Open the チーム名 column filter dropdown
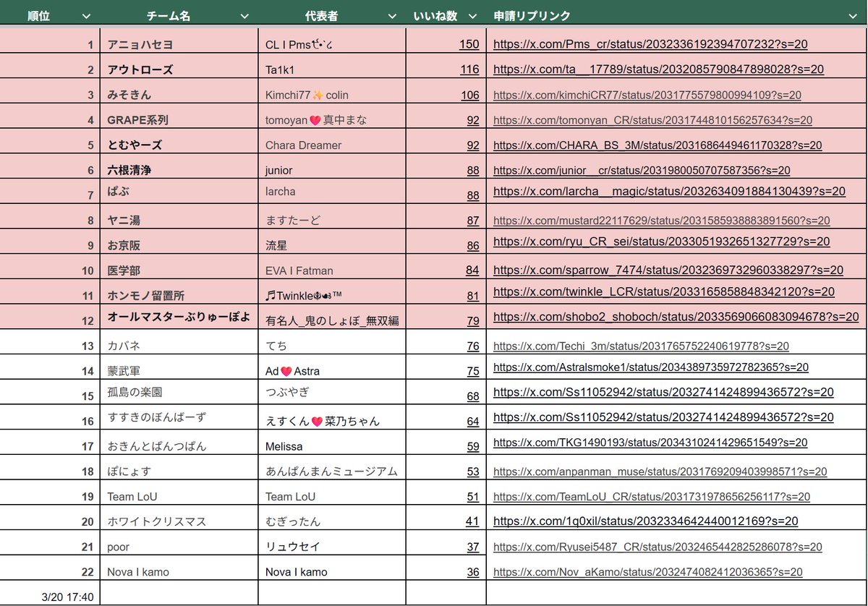Screen dimensions: 868x606 [x=244, y=15]
